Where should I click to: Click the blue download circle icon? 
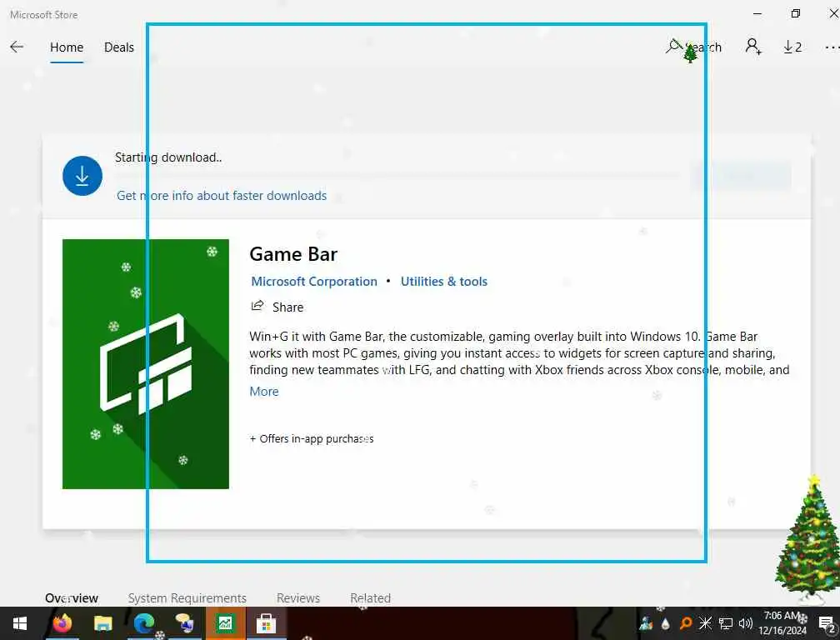coord(82,176)
